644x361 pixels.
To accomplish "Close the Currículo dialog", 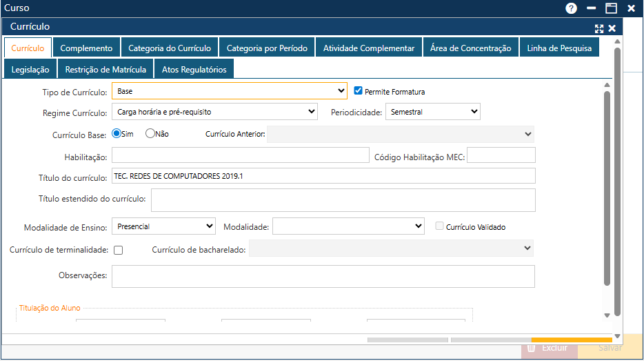I will [612, 28].
